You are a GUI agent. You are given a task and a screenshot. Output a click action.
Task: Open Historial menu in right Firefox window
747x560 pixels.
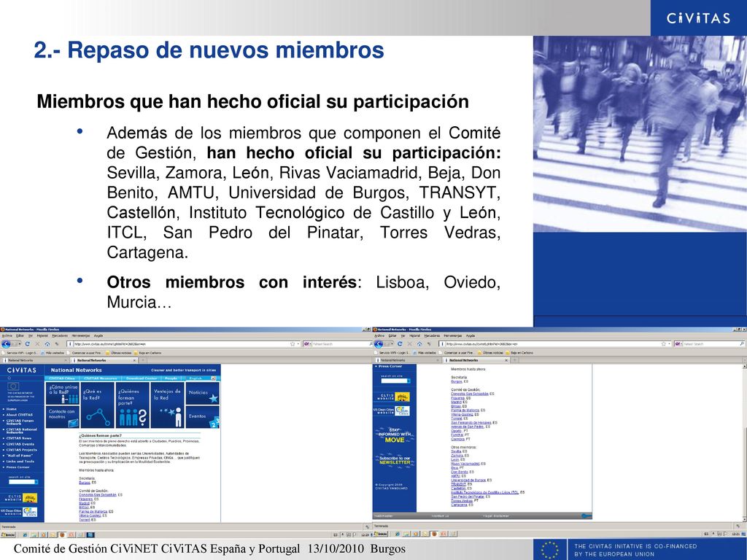point(414,335)
